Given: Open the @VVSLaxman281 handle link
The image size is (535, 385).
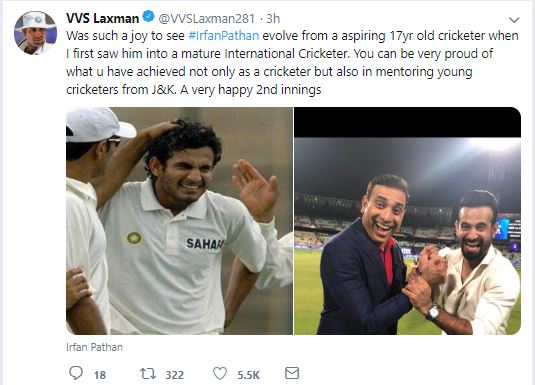Looking at the screenshot, I should (207, 18).
